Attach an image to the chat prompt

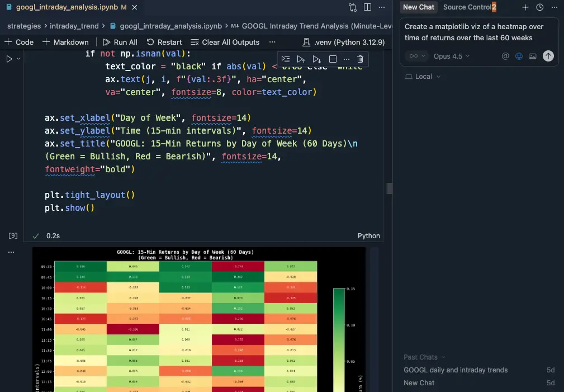point(533,56)
